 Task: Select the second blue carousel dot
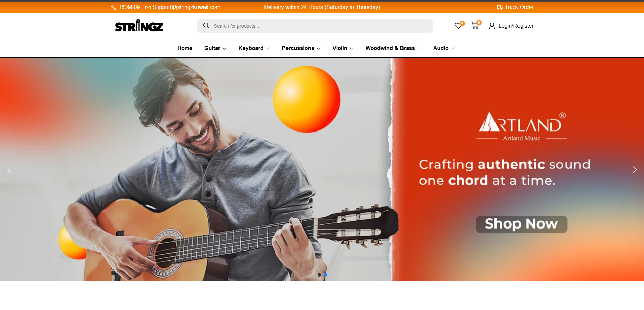(325, 275)
